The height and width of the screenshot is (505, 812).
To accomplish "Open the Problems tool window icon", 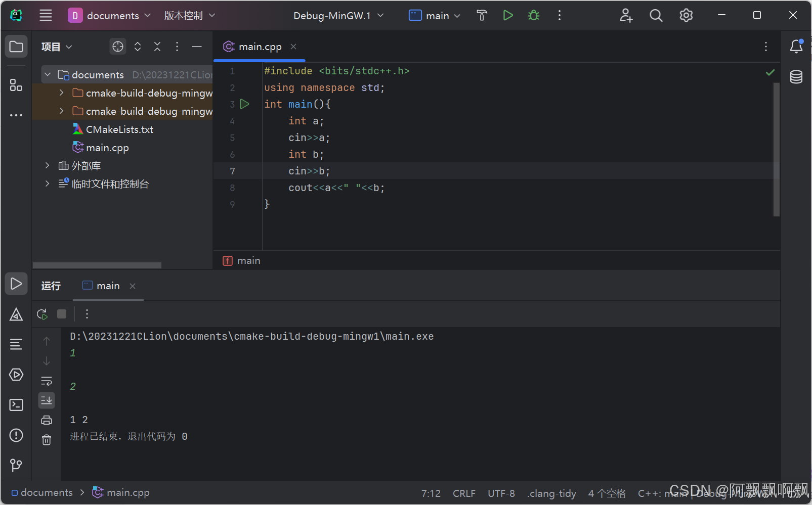I will [x=16, y=435].
